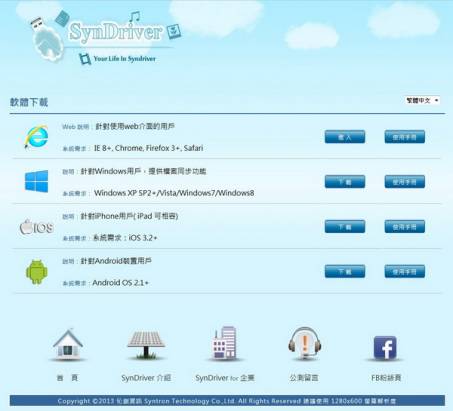
Task: Open the Facebook fan page icon
Action: coord(385,348)
